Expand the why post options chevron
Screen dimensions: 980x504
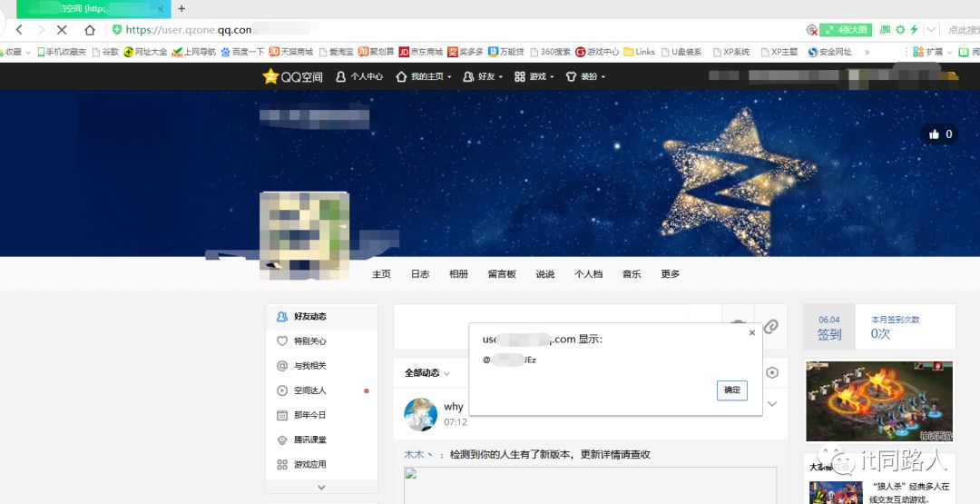(x=772, y=404)
